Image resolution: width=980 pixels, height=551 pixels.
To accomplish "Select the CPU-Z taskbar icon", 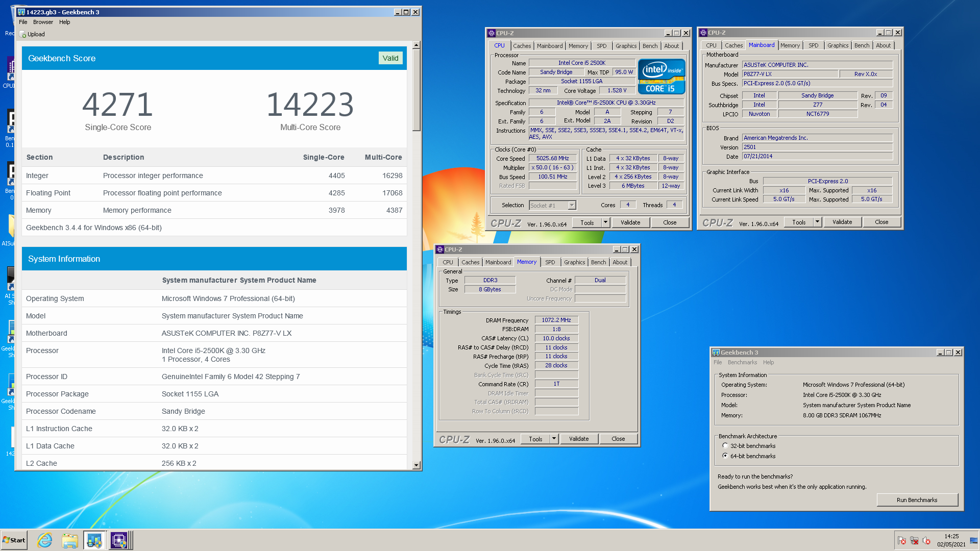I will click(119, 540).
